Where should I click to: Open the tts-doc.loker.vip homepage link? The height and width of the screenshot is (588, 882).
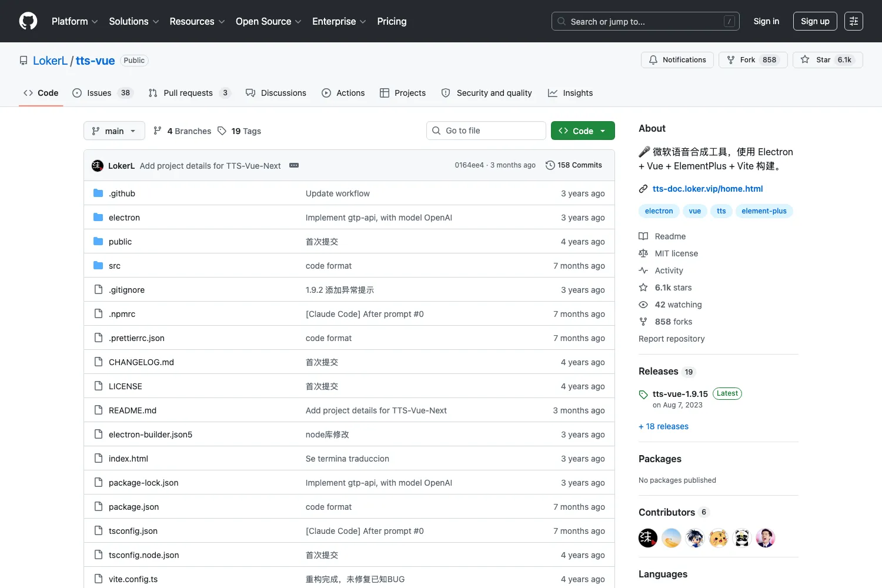pos(707,189)
